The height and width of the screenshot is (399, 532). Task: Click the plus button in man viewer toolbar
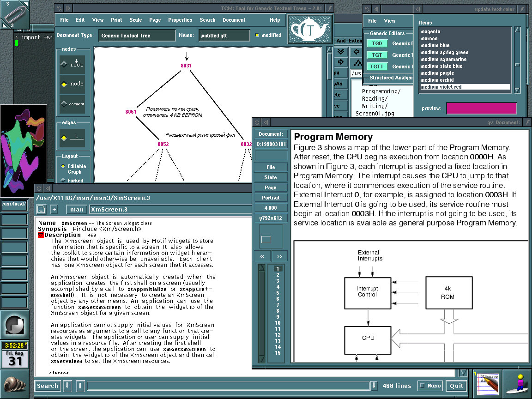coord(54,210)
